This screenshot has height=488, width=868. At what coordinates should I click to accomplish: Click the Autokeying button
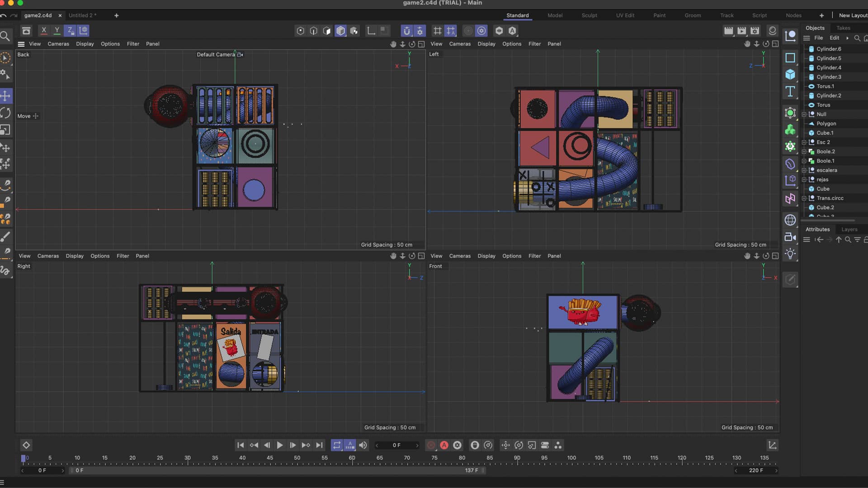[x=444, y=445]
